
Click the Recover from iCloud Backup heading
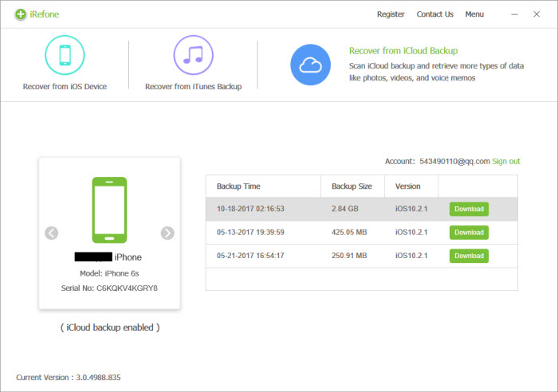[403, 51]
